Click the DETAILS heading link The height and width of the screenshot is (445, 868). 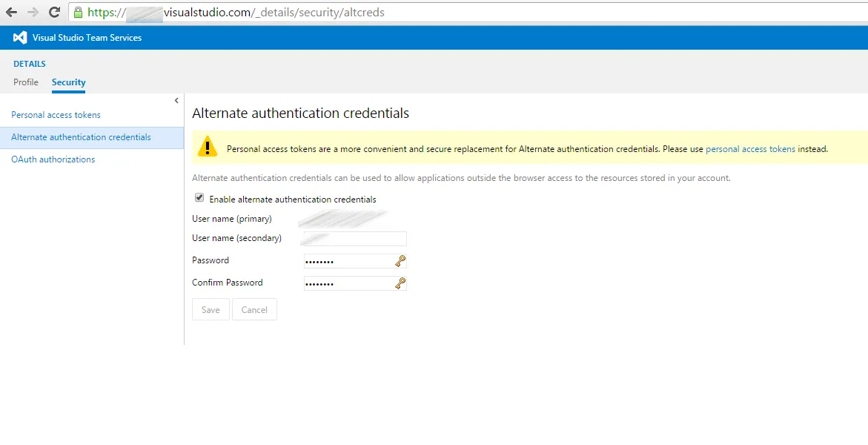[x=30, y=64]
